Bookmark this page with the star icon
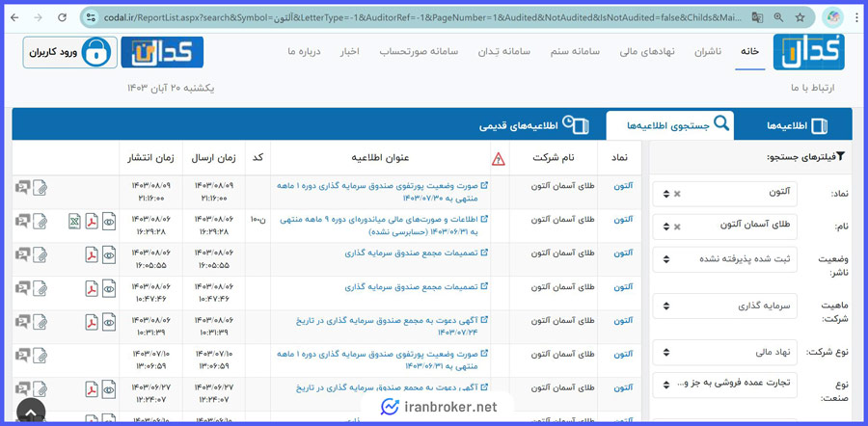 pyautogui.click(x=800, y=17)
